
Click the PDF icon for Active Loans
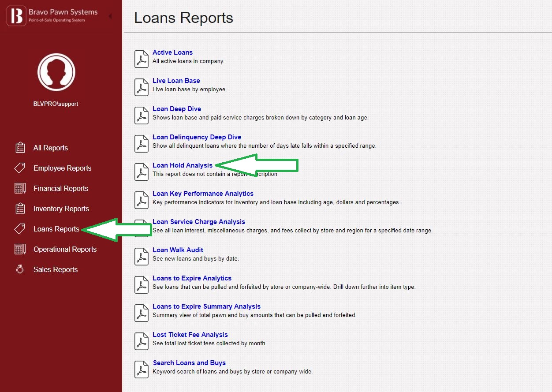click(141, 59)
